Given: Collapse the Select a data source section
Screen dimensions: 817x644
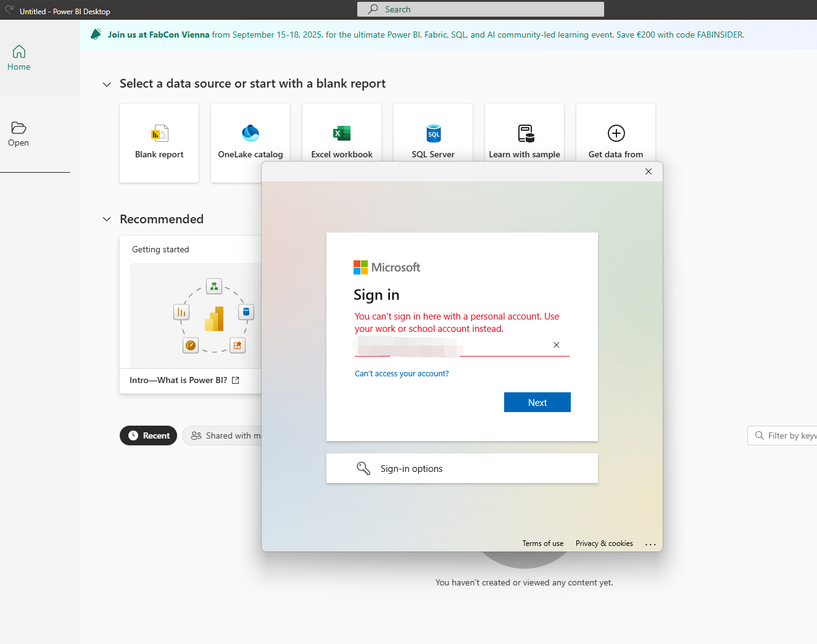Looking at the screenshot, I should click(x=107, y=85).
